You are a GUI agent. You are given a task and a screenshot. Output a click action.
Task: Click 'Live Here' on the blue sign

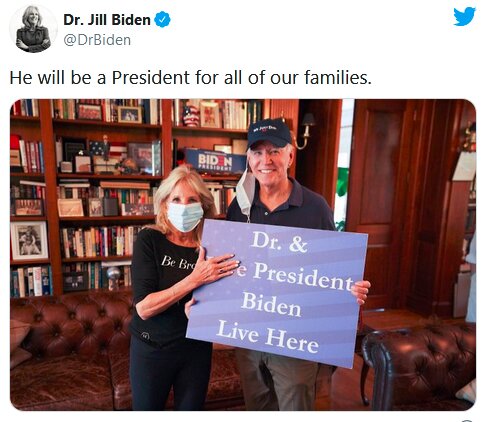click(x=268, y=336)
